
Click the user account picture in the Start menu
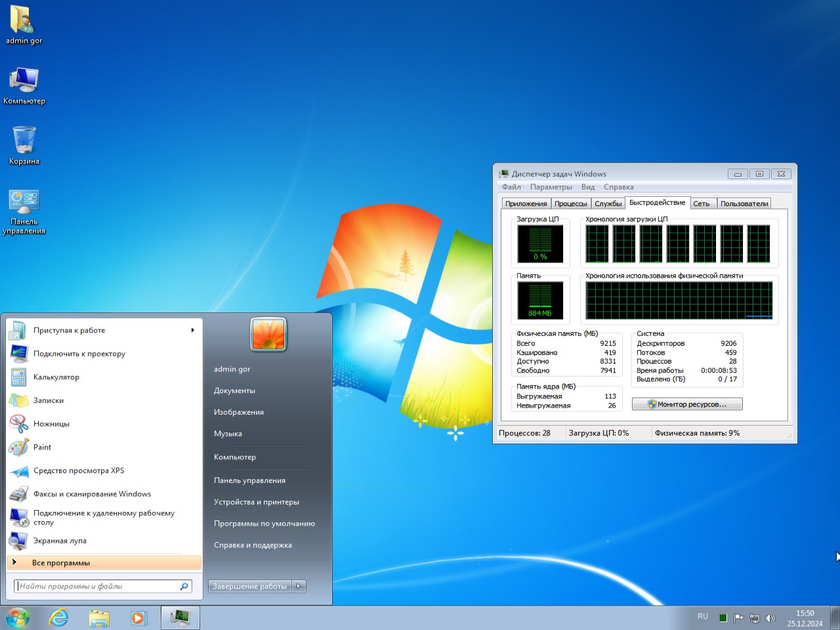coord(268,334)
